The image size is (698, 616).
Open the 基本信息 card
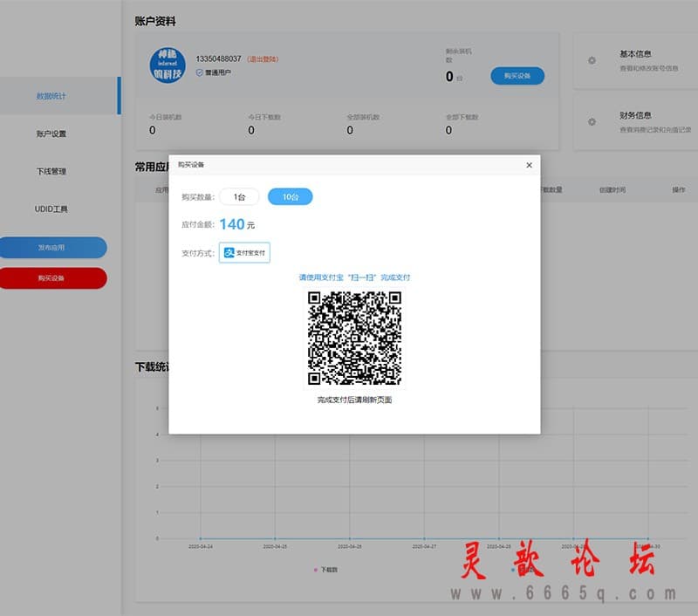point(637,60)
